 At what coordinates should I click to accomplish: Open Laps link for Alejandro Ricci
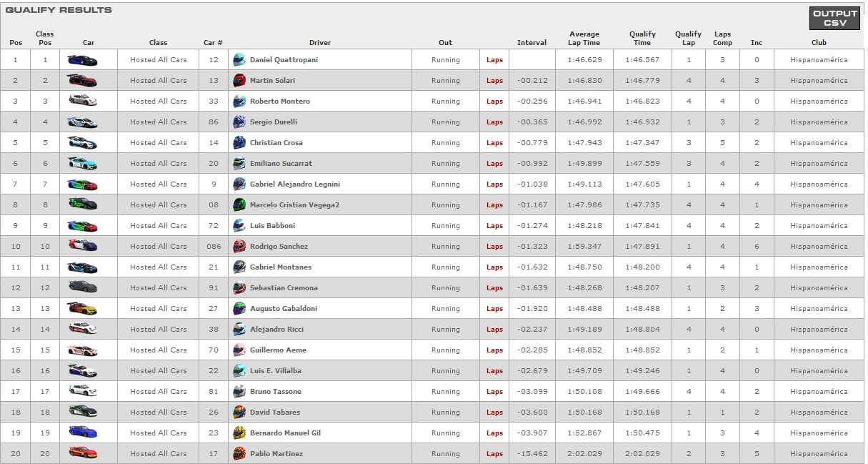pyautogui.click(x=494, y=330)
